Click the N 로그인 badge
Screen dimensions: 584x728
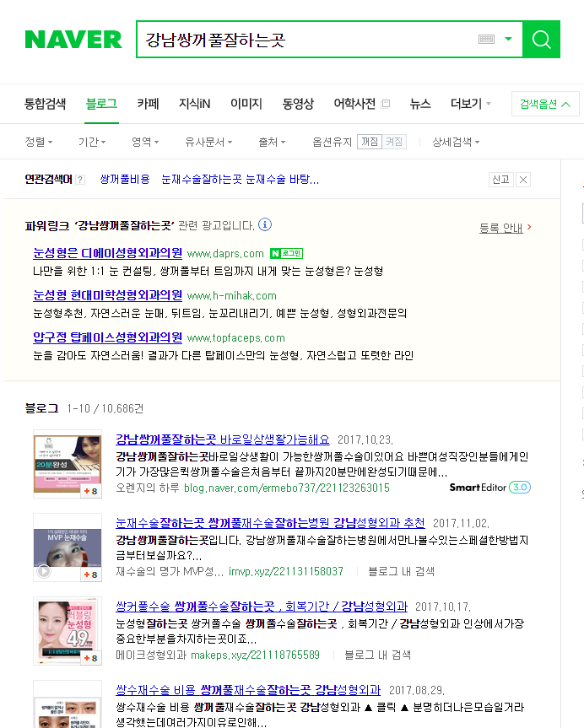(286, 254)
